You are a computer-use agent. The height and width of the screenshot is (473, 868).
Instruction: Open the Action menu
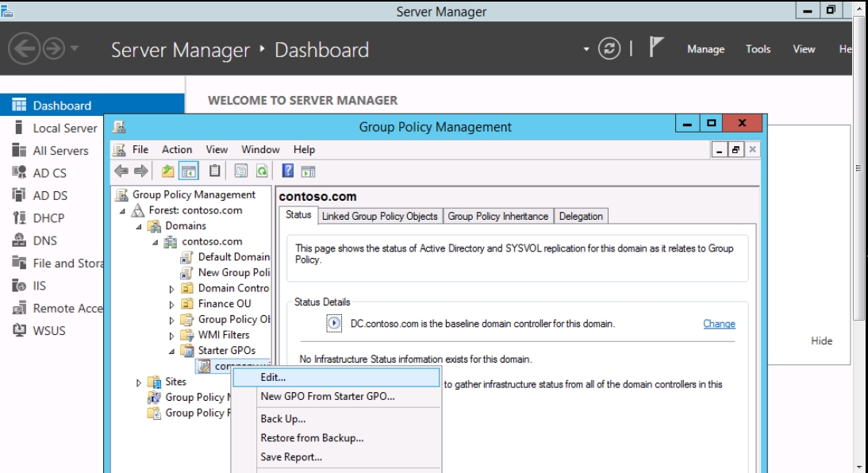coord(177,149)
